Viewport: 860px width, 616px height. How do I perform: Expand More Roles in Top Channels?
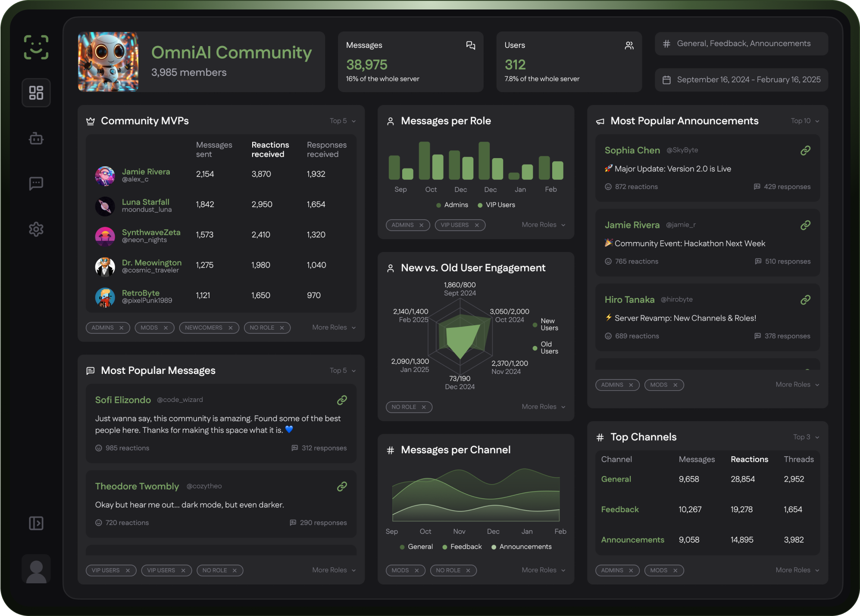(x=797, y=570)
